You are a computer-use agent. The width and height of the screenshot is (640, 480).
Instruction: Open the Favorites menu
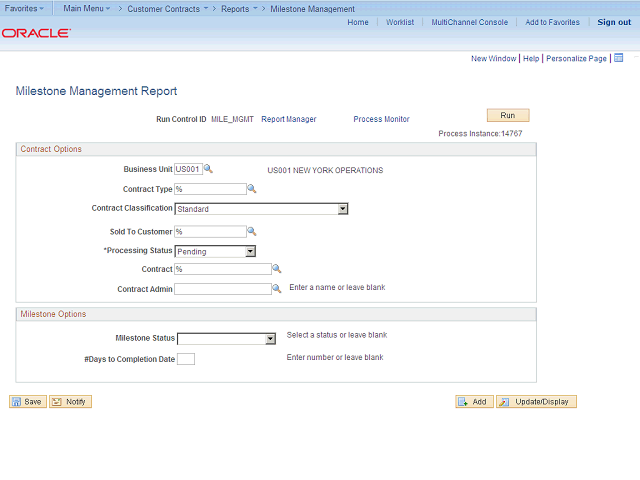point(24,8)
